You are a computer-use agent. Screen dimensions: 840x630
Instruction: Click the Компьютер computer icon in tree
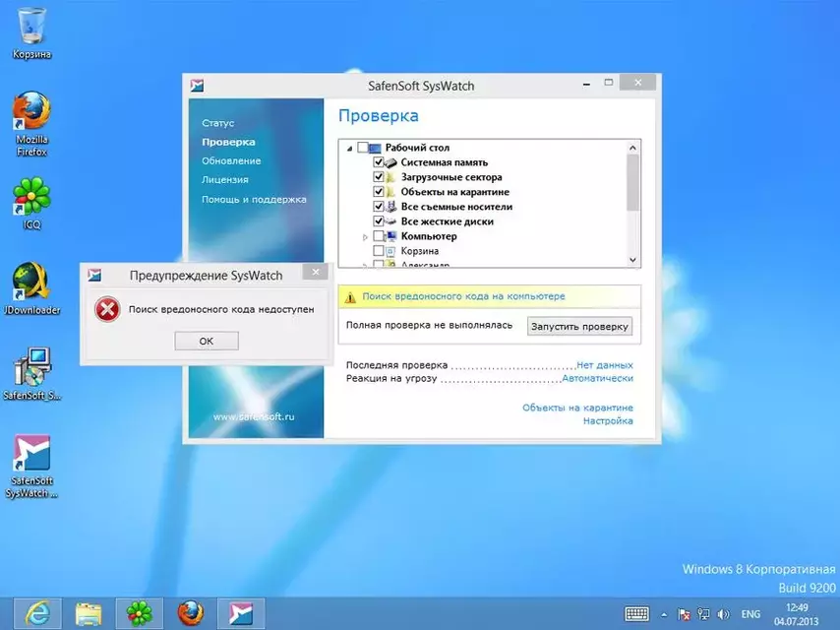point(391,236)
